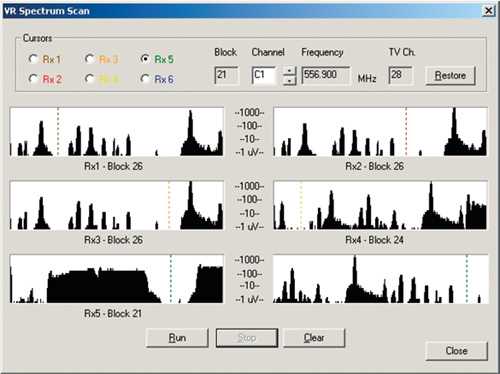
Task: Click the VR Spectrum Scan title bar
Action: (x=242, y=11)
